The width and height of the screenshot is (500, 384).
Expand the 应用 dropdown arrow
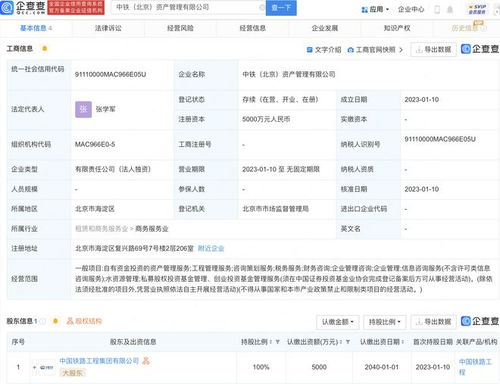click(387, 10)
